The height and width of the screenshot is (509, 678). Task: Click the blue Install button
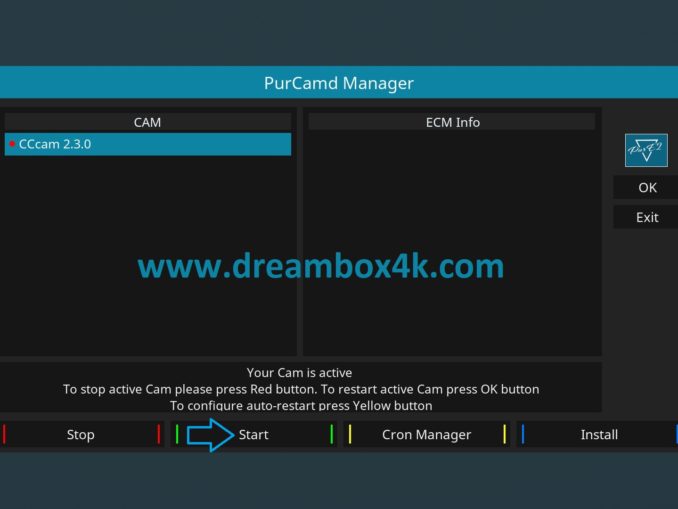[598, 435]
